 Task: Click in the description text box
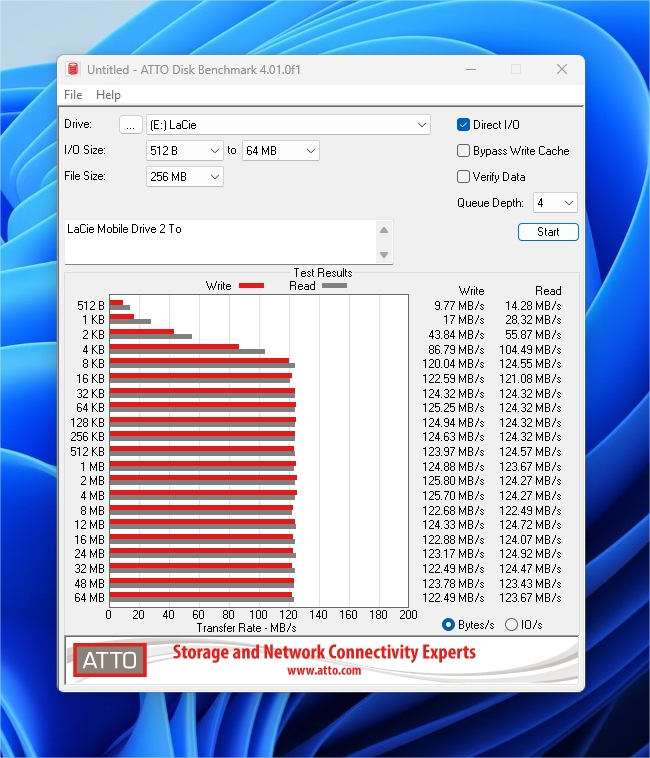(x=220, y=242)
